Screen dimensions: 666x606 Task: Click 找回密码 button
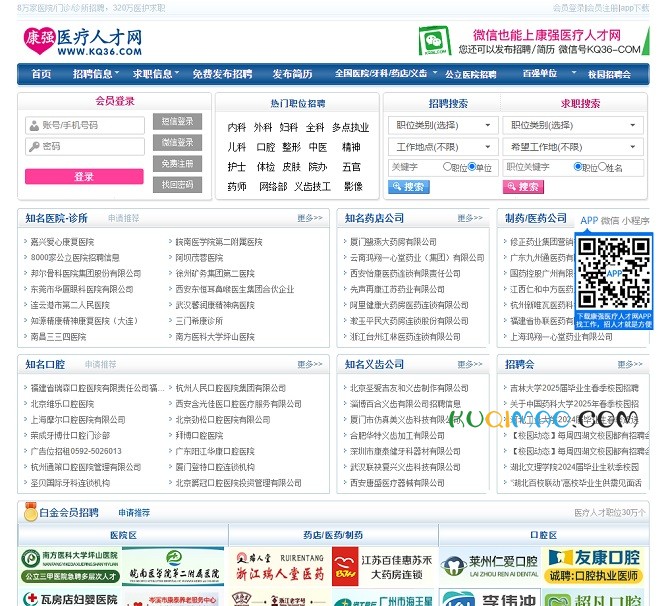point(177,185)
